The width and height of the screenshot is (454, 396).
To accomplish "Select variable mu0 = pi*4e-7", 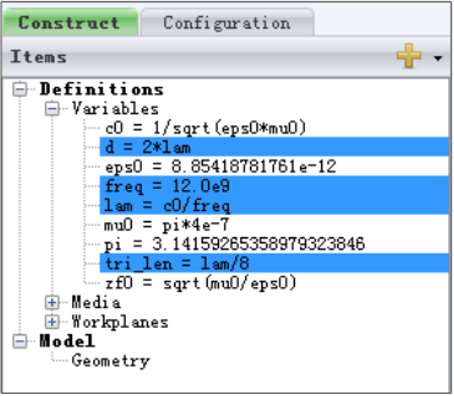I will click(166, 225).
